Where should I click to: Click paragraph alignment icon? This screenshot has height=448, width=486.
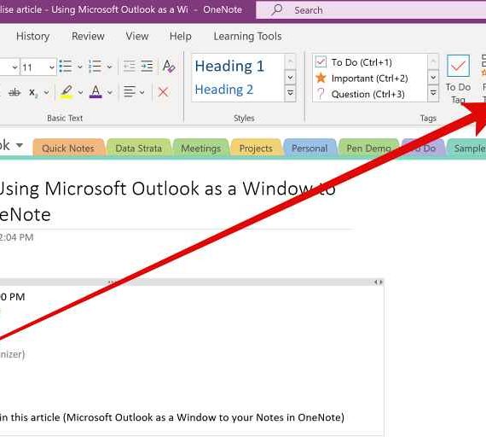(130, 92)
